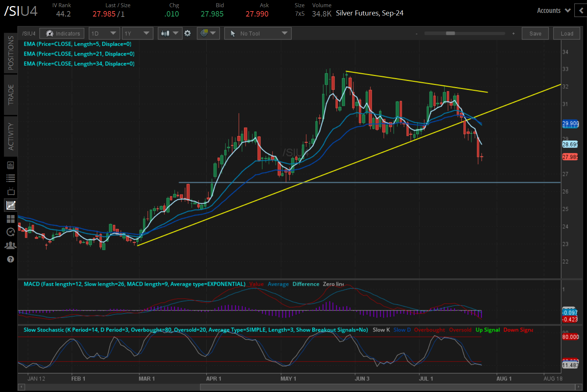Open the crosshair cursor mode dropdown
Image resolution: width=587 pixels, height=392 pixels.
[x=208, y=33]
